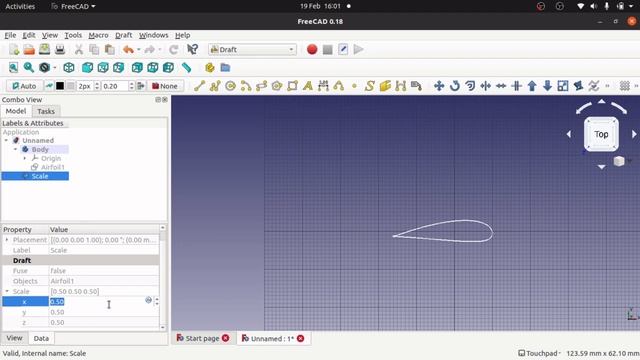Switch to the Front view cube icon
Image resolution: width=640 pixels, height=360 pixels.
(x=87, y=67)
